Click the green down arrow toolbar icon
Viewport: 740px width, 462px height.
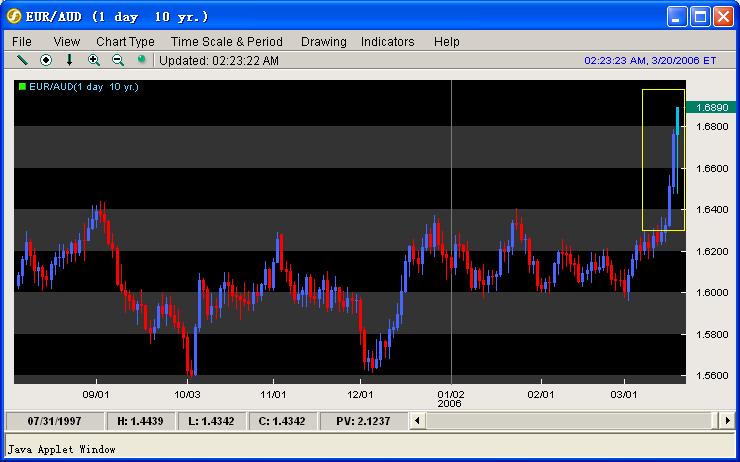(x=69, y=60)
